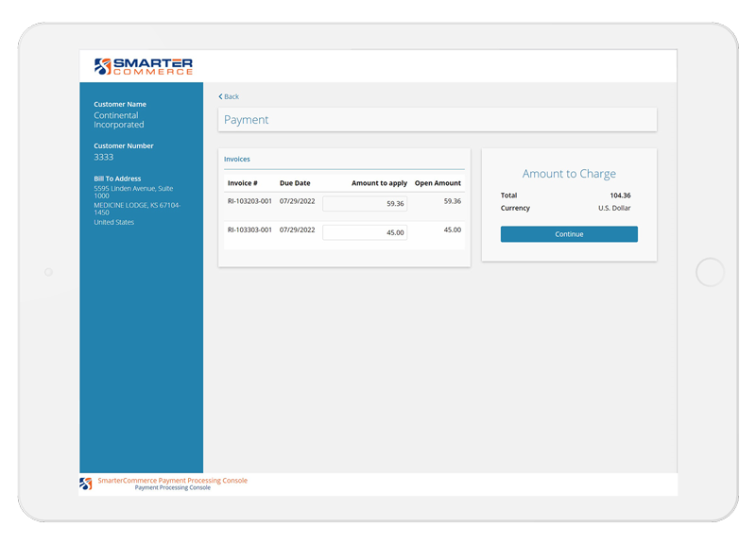The height and width of the screenshot is (544, 756).
Task: Click the Amount to Charge panel heading
Action: tap(568, 174)
